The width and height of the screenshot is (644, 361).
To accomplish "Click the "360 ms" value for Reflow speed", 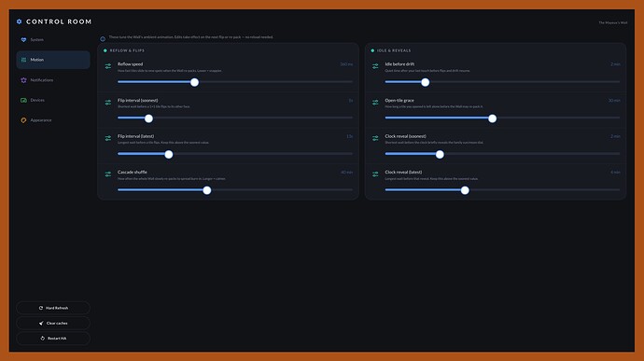I will (346, 64).
